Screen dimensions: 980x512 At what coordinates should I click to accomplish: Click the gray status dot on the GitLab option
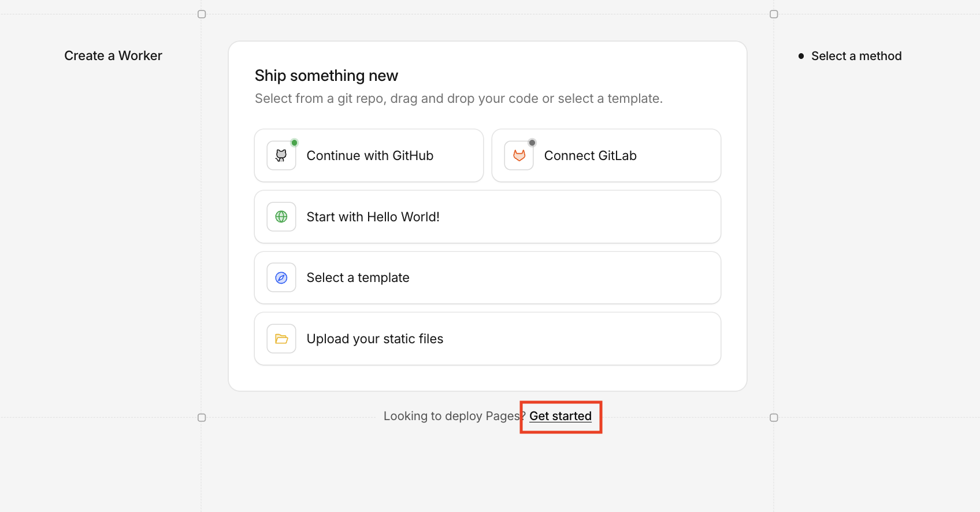tap(532, 142)
